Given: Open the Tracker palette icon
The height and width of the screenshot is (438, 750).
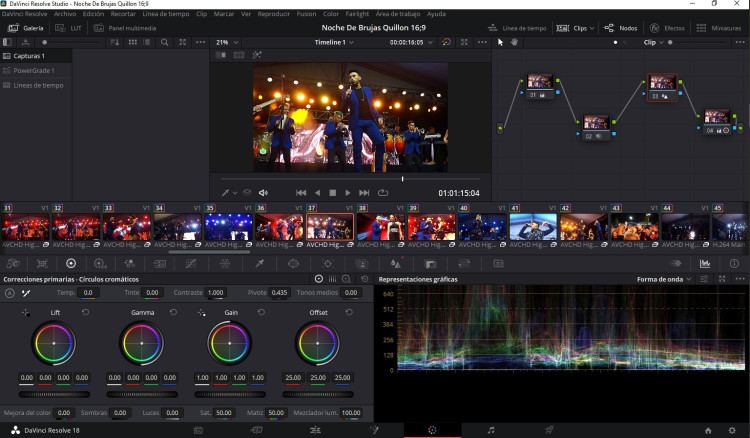Looking at the screenshot, I should (328, 263).
